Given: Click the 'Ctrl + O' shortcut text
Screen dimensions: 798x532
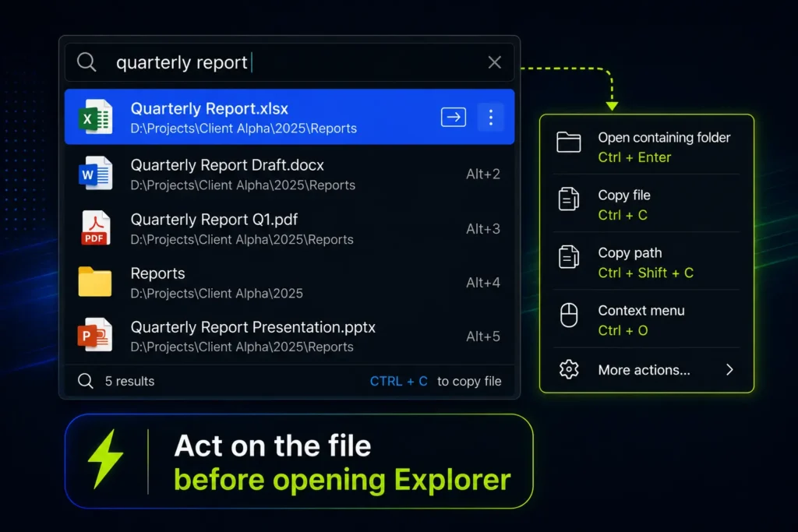Looking at the screenshot, I should [623, 330].
